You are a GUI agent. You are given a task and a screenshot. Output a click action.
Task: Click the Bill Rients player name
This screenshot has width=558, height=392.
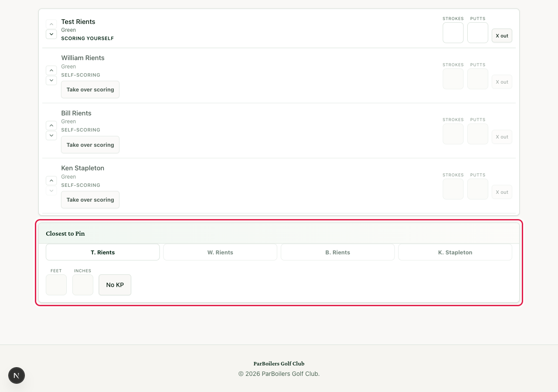[x=76, y=113]
